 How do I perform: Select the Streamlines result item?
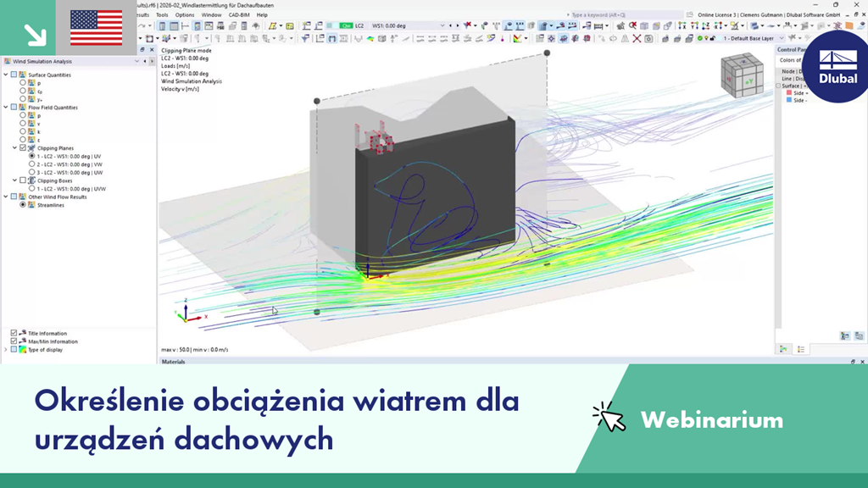[50, 205]
